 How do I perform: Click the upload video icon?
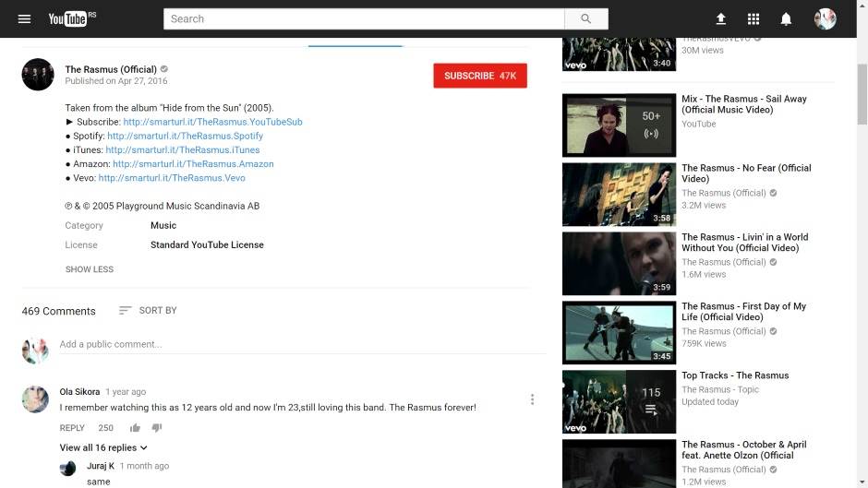pos(721,18)
